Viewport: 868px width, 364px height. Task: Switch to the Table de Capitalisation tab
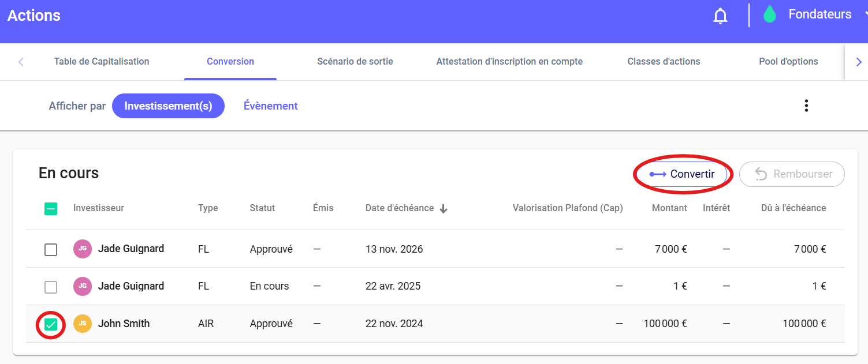click(102, 61)
